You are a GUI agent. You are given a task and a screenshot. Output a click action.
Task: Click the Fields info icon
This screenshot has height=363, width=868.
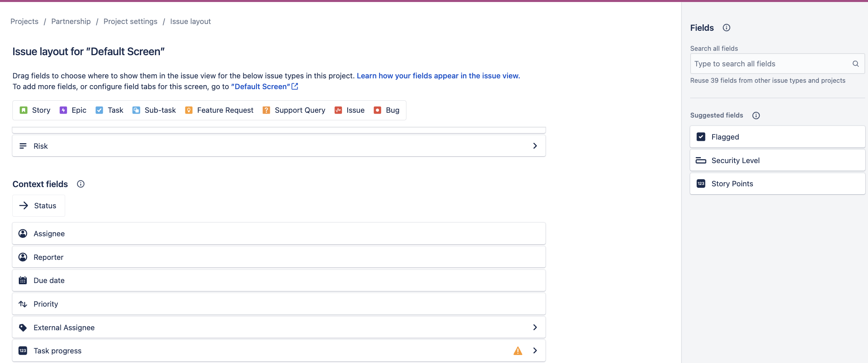(727, 28)
